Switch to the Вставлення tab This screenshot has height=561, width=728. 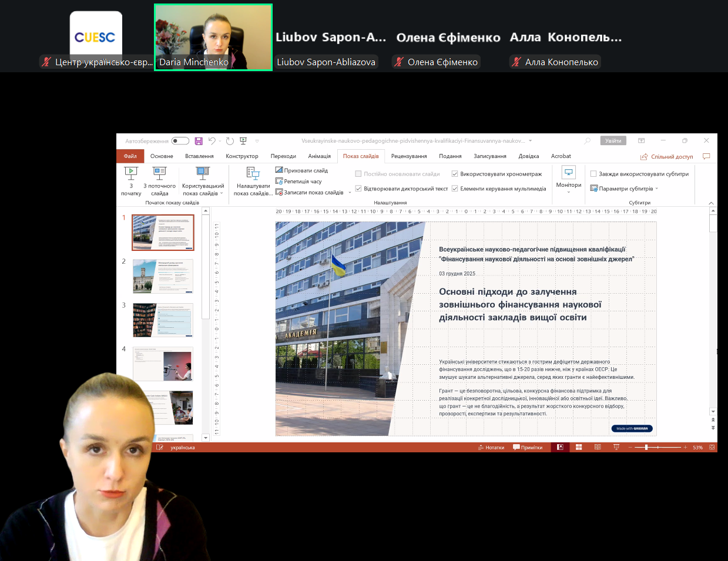199,156
